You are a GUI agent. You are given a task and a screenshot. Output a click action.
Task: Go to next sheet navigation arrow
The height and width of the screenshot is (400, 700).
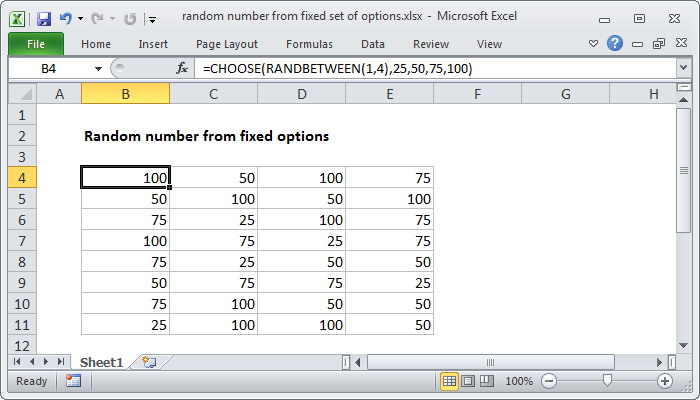[x=46, y=362]
